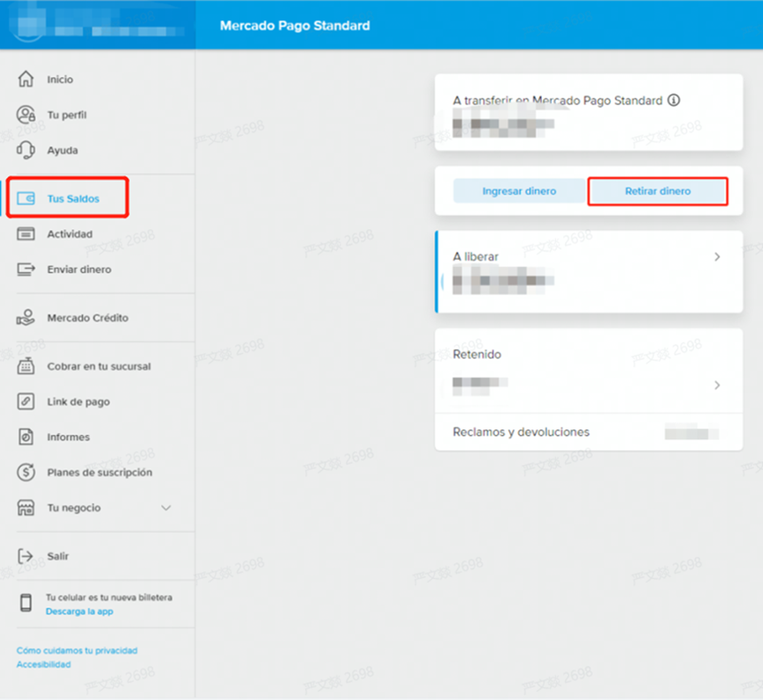Open Cómo cuidamos tu privacidad link
Viewport: 763px width, 700px height.
[77, 651]
